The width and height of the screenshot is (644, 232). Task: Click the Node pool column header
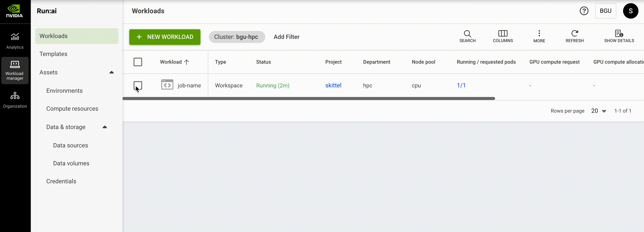423,62
